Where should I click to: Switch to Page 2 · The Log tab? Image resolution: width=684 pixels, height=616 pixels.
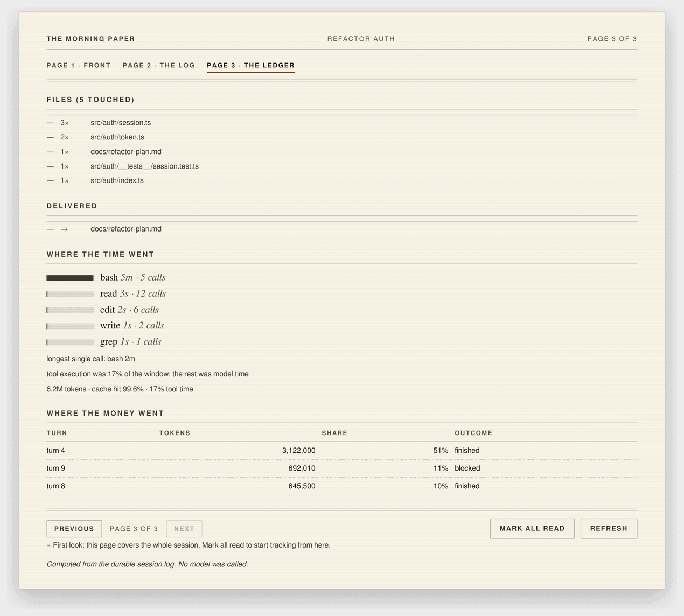pyautogui.click(x=159, y=65)
